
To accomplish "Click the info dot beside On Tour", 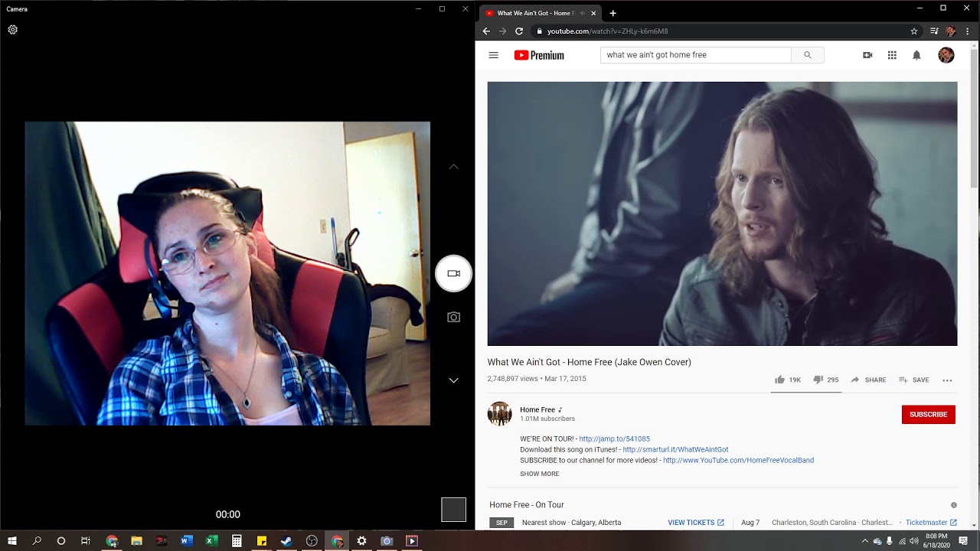I will 953,505.
